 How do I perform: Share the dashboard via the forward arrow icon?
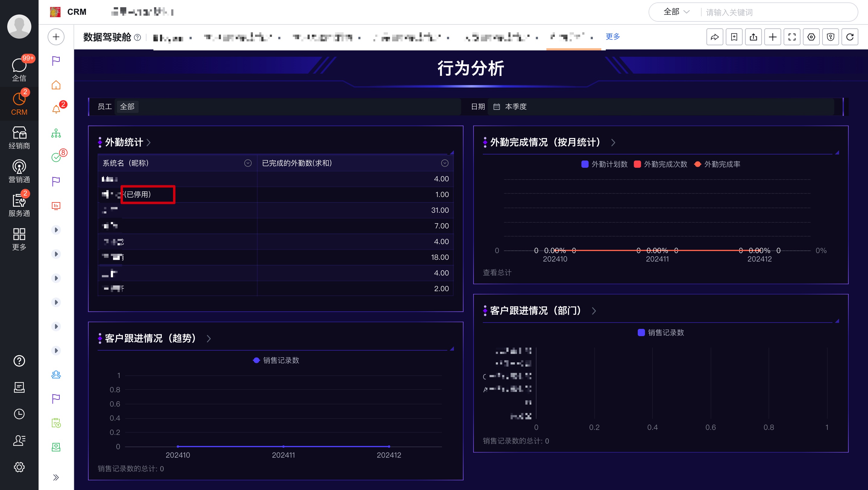[x=715, y=37]
